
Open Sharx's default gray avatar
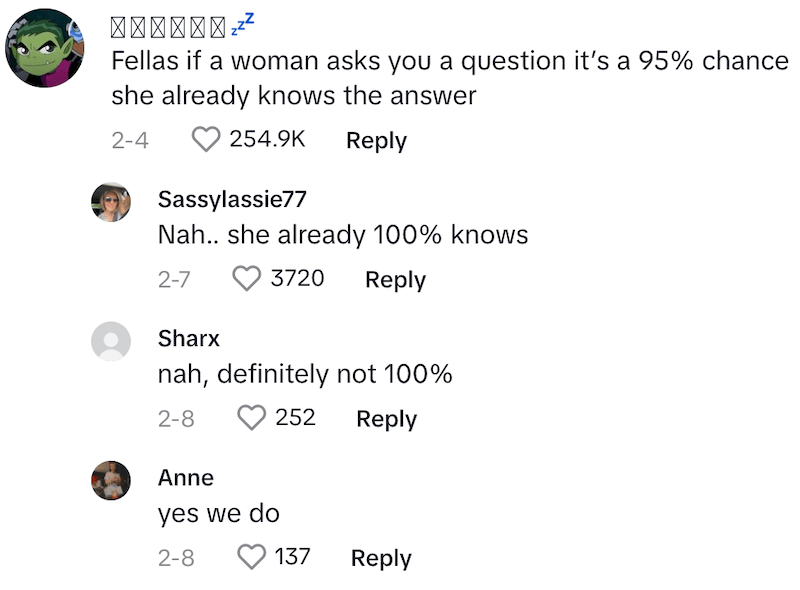111,341
